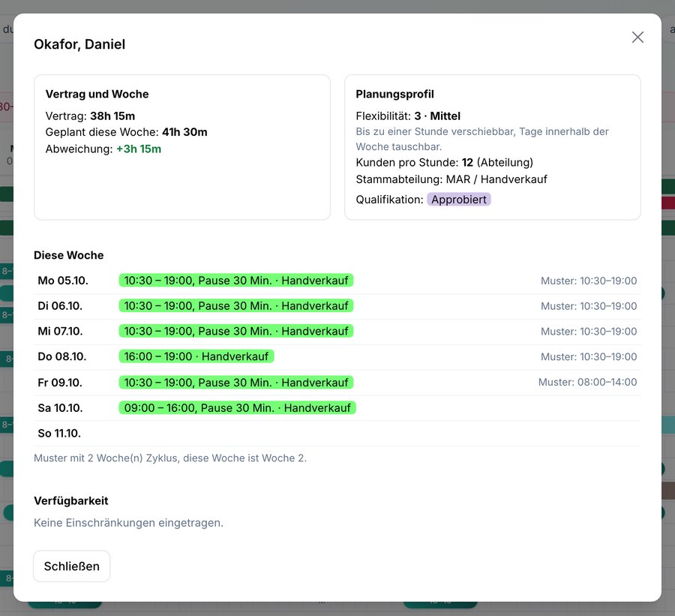Viewport: 675px width, 616px height.
Task: Open the Thursday 16:00 – 19:00 shift
Action: point(196,356)
